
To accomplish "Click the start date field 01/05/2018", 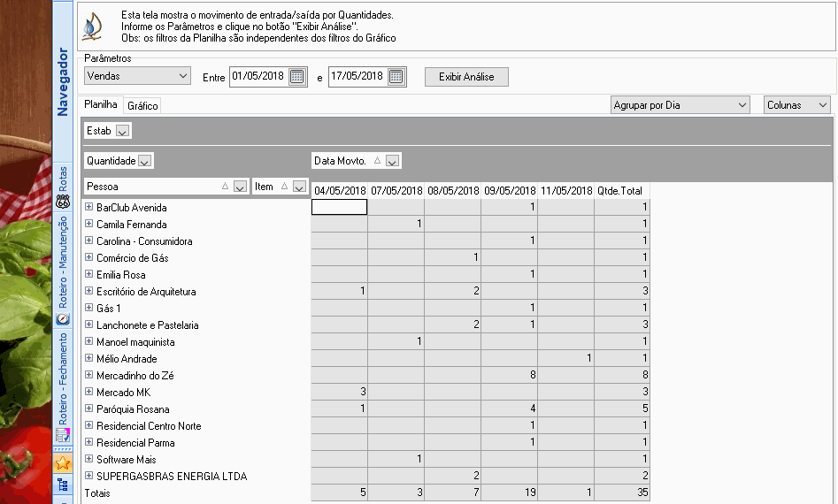I will (x=258, y=76).
